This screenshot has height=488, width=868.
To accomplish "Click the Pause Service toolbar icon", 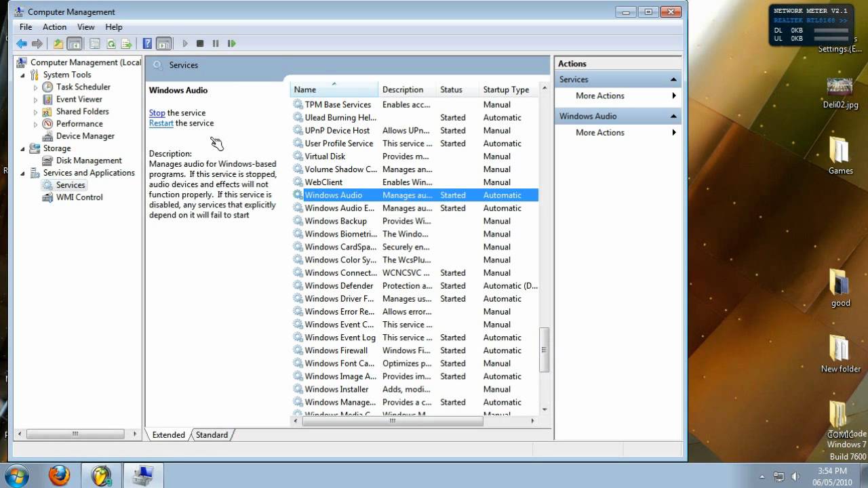I will coord(216,43).
